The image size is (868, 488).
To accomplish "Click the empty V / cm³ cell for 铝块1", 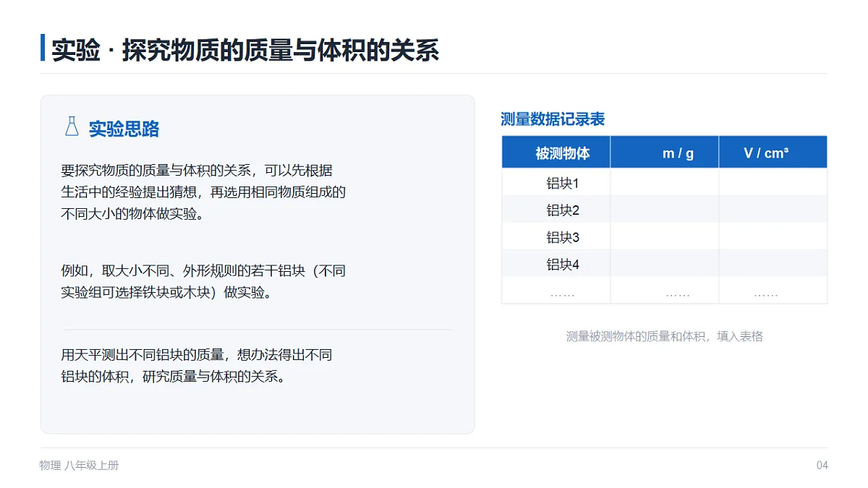I will coord(773,182).
